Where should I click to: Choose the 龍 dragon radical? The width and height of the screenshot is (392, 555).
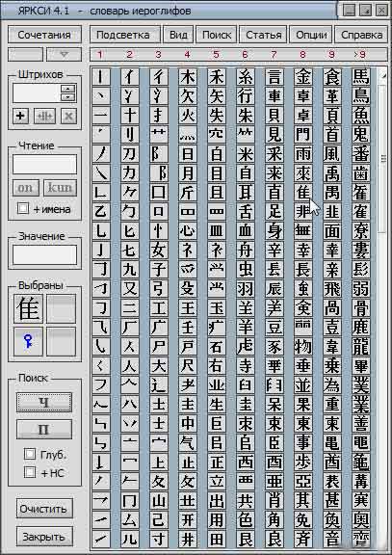(x=361, y=347)
